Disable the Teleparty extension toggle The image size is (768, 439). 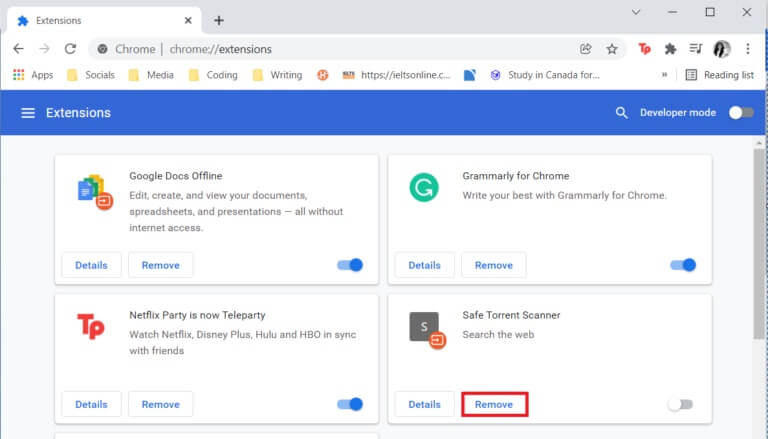(x=350, y=404)
